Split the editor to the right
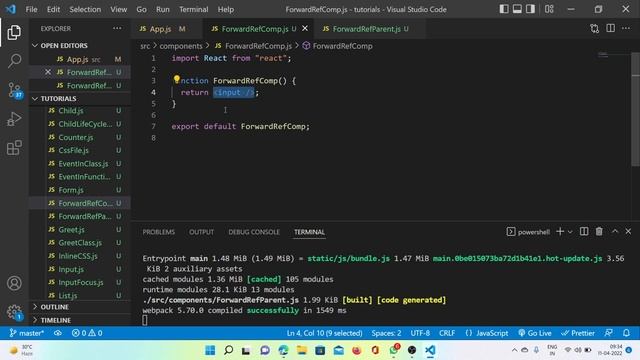Viewport: 640px width, 360px height. click(x=610, y=29)
